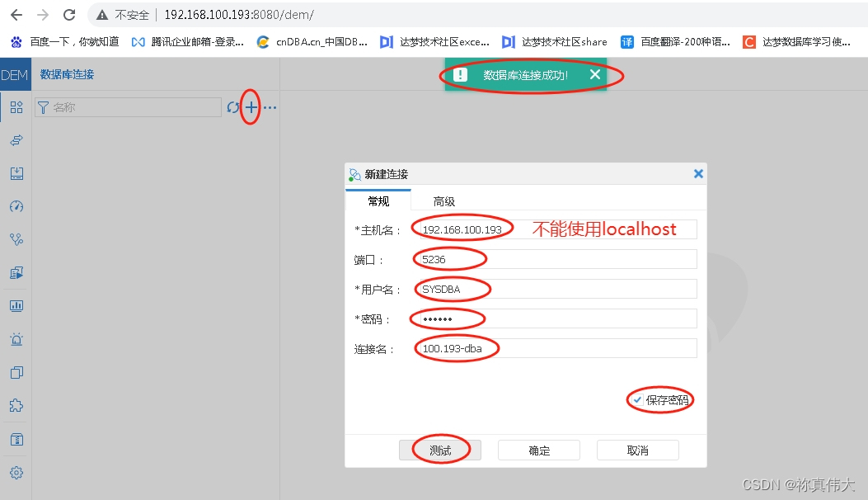Refresh the connection list icon
Screen dimensions: 868x500
pos(233,107)
